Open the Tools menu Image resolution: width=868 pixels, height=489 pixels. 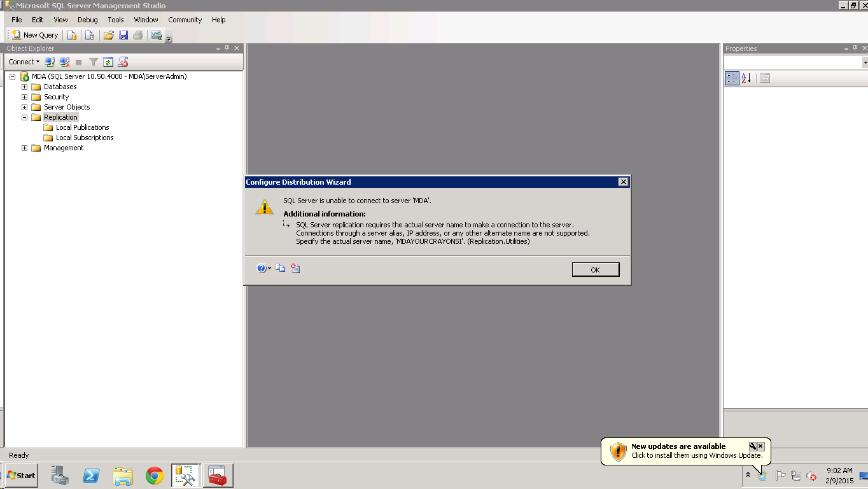tap(116, 20)
